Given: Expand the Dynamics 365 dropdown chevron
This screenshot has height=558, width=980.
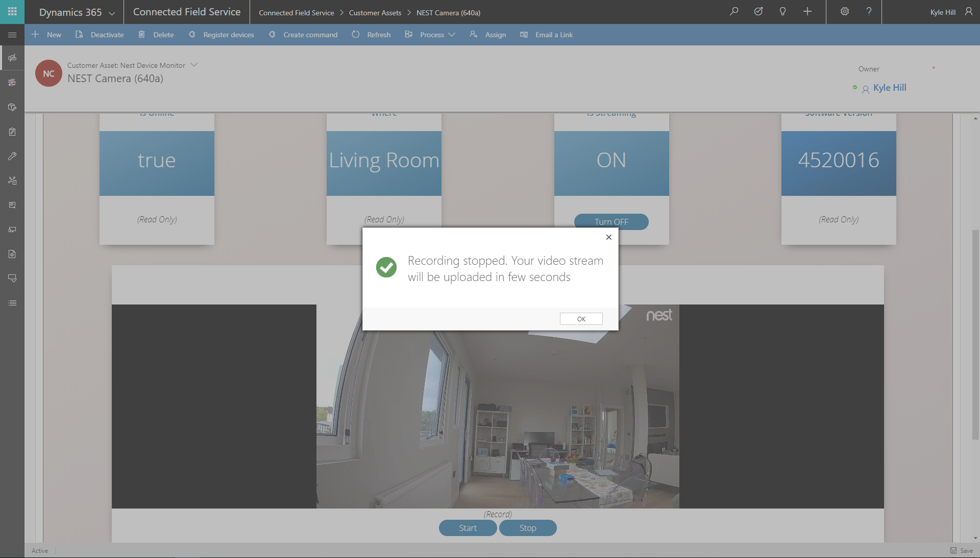Looking at the screenshot, I should (x=112, y=13).
